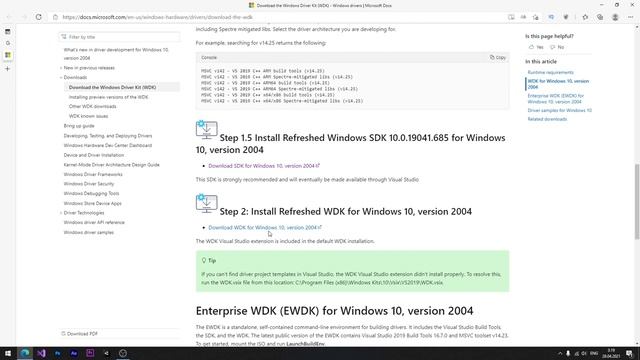Click the page vertical scrollbar thumb
This screenshot has width=640, height=360.
coord(637,201)
